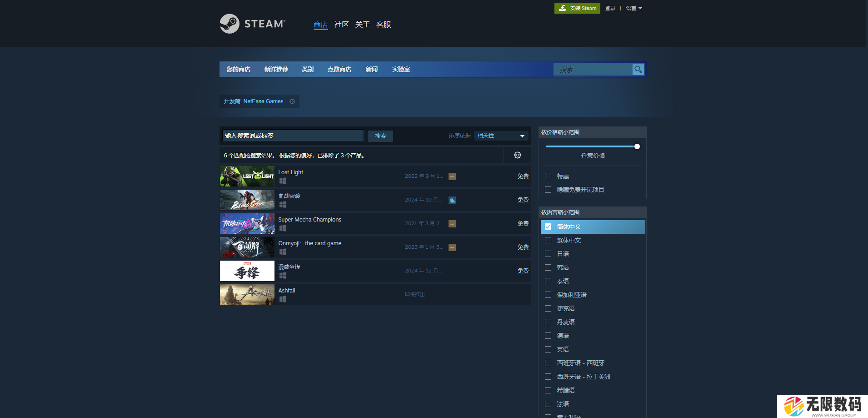Click the price range slider handle
868x418 pixels.
(x=637, y=146)
